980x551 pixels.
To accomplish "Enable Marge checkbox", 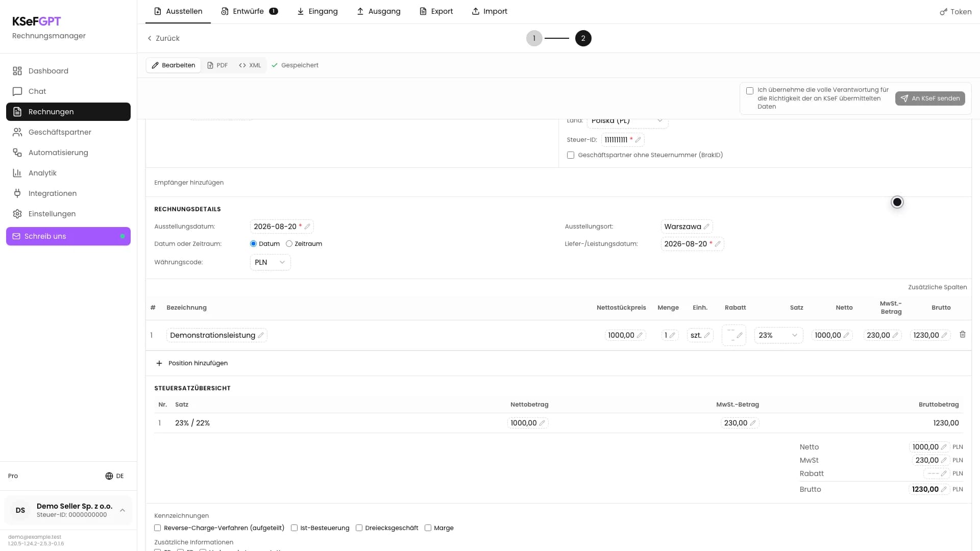I will point(428,528).
